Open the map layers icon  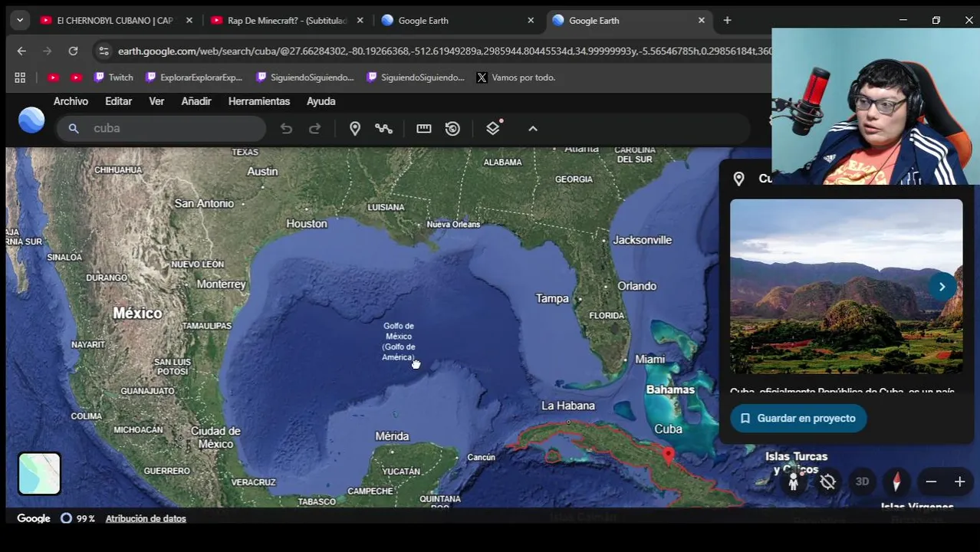(x=494, y=127)
